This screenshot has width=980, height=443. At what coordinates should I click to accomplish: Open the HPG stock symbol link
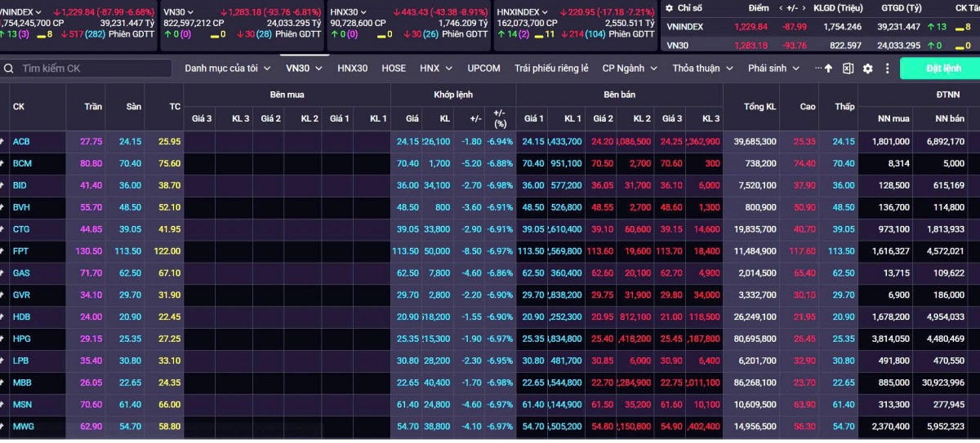22,339
